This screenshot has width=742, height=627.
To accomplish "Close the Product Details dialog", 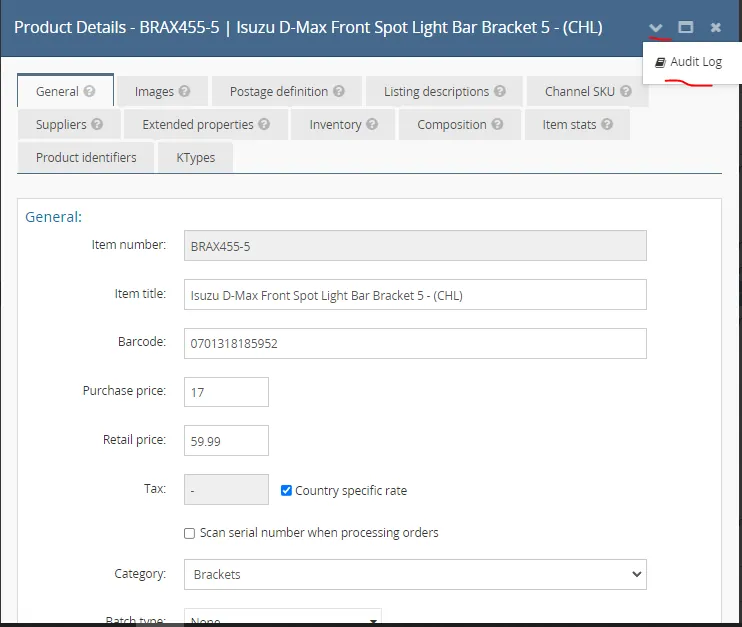I will tap(716, 27).
